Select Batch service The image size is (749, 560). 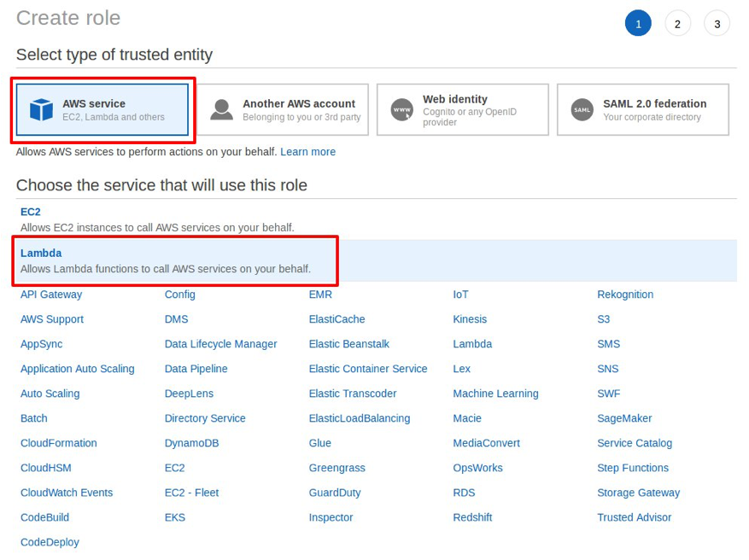[x=34, y=418]
